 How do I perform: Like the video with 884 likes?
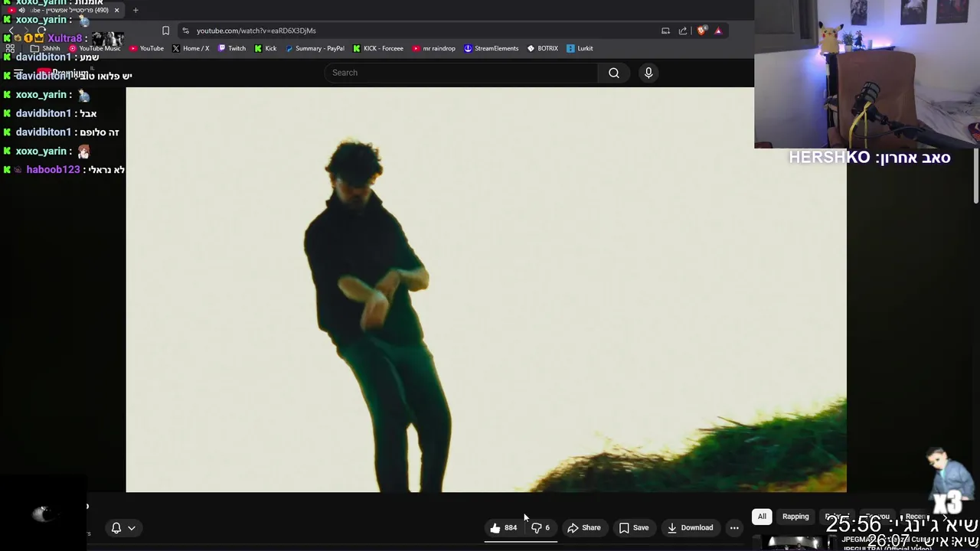503,527
